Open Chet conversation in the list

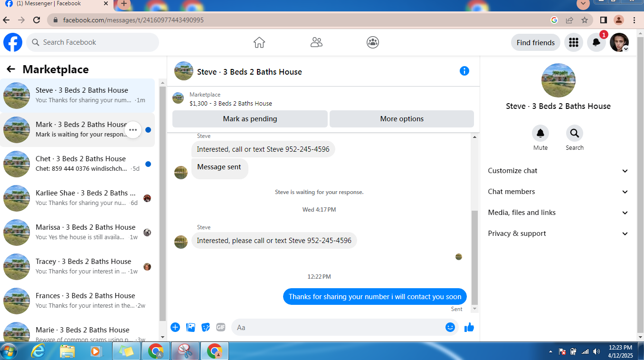(x=77, y=164)
